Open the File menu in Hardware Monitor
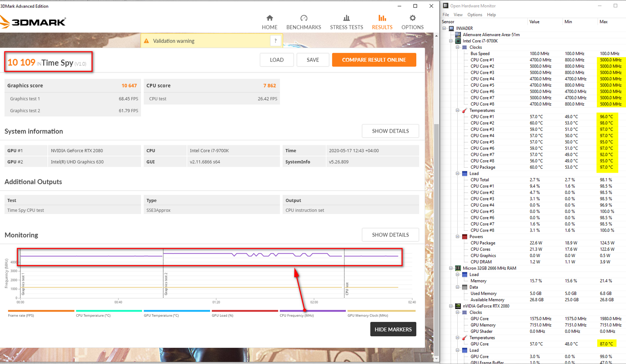This screenshot has width=626, height=364. click(x=446, y=15)
